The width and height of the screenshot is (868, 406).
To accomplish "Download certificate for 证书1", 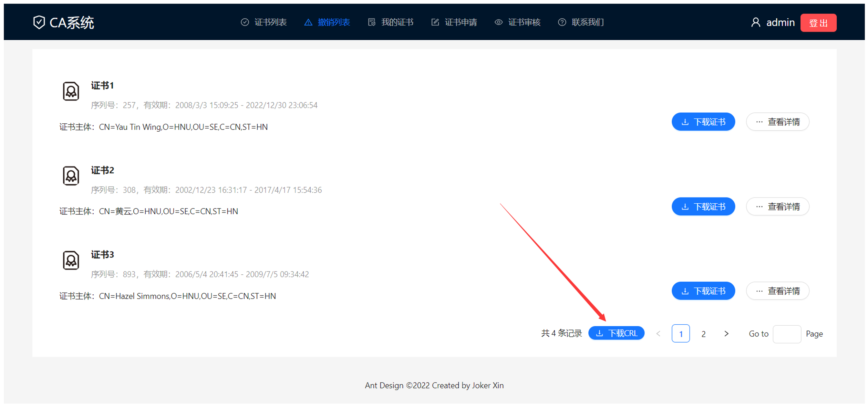I will 703,122.
